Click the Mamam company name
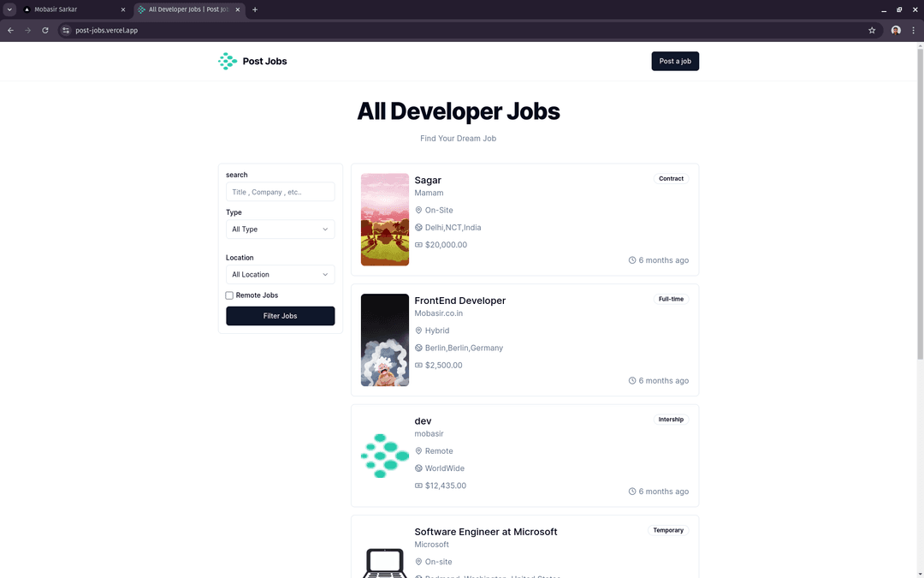924x578 pixels. [429, 193]
